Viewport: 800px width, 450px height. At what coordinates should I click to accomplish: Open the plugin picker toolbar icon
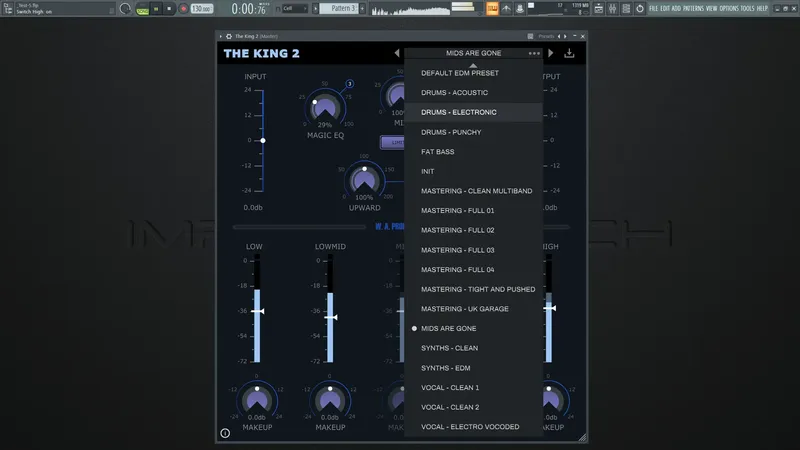pyautogui.click(x=598, y=9)
